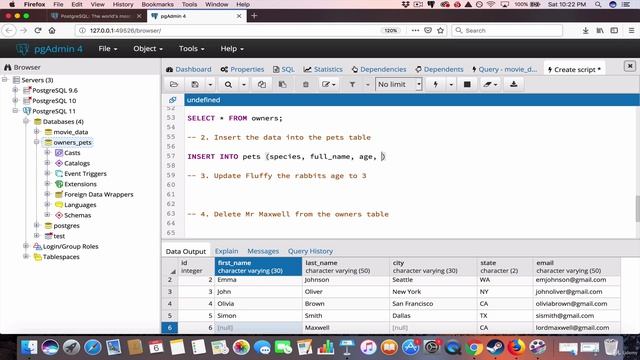The width and height of the screenshot is (640, 360).
Task: Open the pgAdmin File menu
Action: (x=108, y=49)
